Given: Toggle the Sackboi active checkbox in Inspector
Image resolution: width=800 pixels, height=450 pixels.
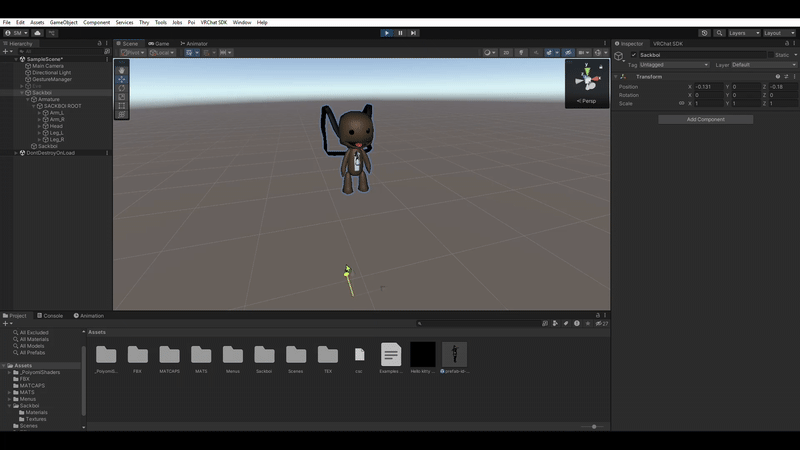Looking at the screenshot, I should coord(634,55).
